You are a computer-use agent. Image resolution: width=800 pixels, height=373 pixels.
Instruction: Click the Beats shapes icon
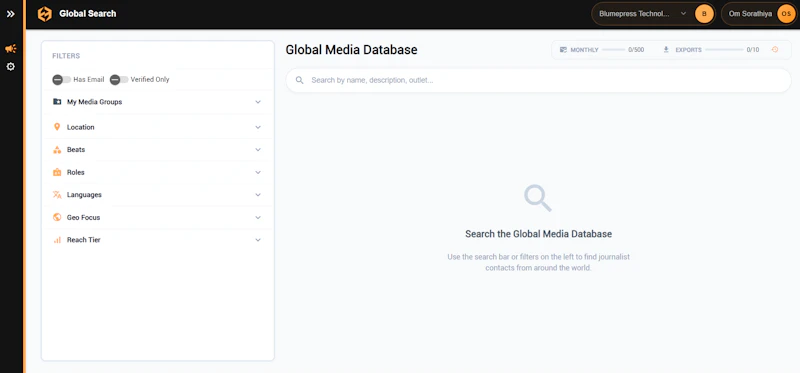57,150
